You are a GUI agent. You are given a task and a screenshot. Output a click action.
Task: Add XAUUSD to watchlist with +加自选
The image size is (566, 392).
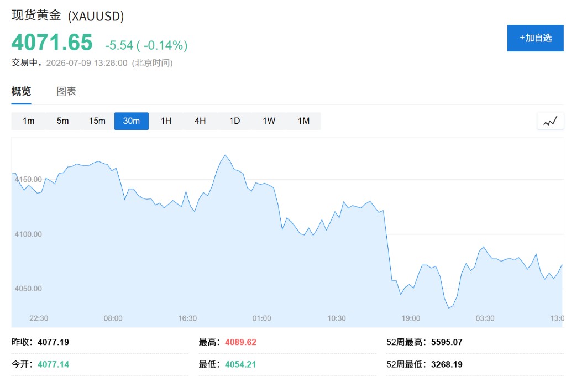535,38
